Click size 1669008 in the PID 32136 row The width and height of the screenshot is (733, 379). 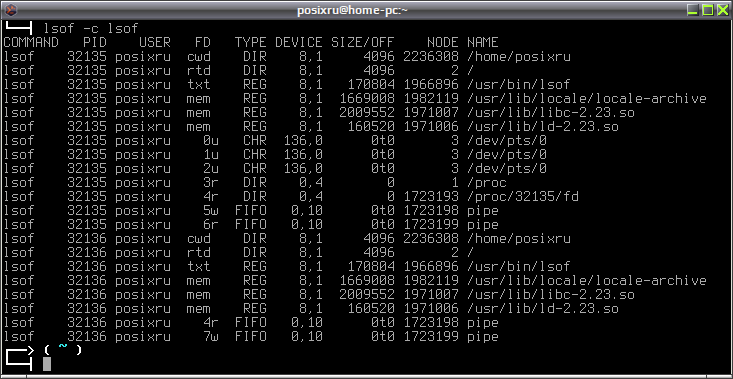(x=367, y=281)
